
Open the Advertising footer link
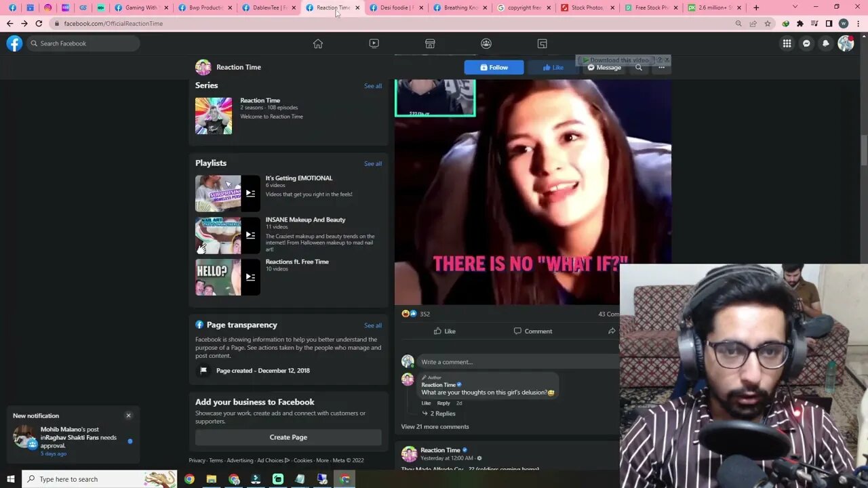pyautogui.click(x=240, y=460)
